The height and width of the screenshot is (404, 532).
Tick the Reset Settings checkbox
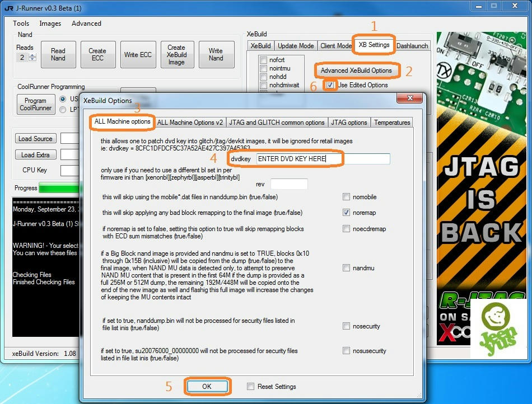click(251, 387)
